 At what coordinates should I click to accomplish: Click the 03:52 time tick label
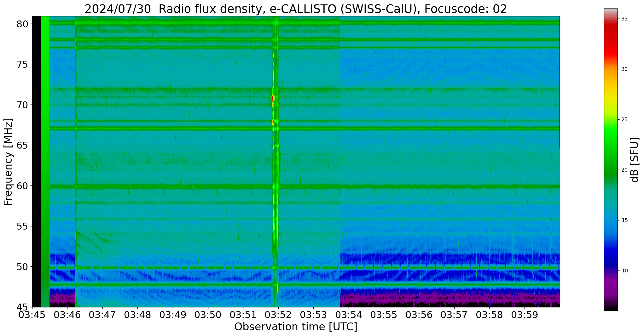tap(278, 315)
